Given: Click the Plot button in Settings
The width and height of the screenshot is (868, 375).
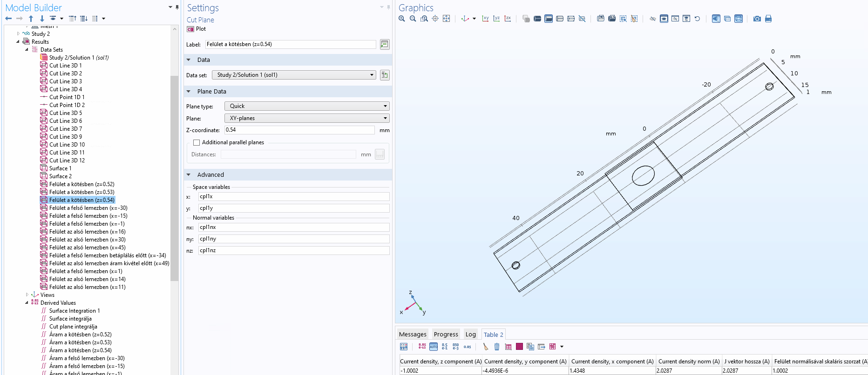Looking at the screenshot, I should pos(197,29).
